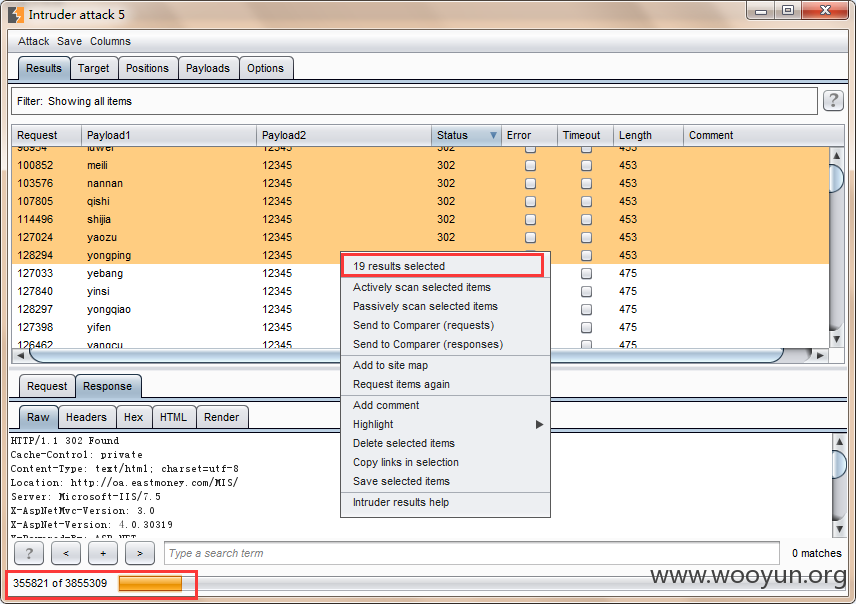The height and width of the screenshot is (604, 856).
Task: Toggle Error checkbox for meili row
Action: [530, 165]
